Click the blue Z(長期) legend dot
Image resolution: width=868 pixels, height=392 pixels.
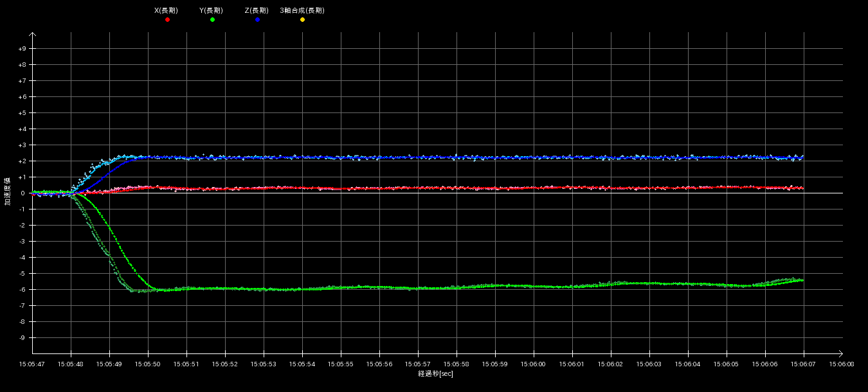click(257, 20)
